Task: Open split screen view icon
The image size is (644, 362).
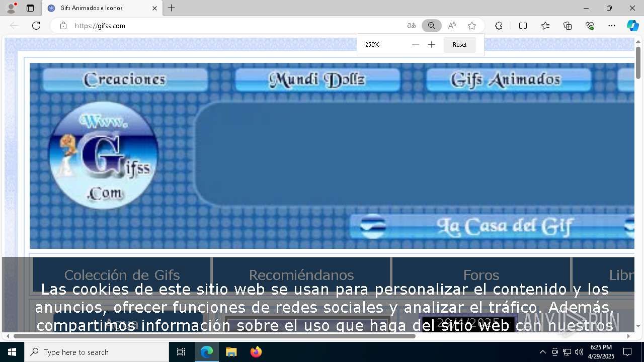Action: (523, 26)
